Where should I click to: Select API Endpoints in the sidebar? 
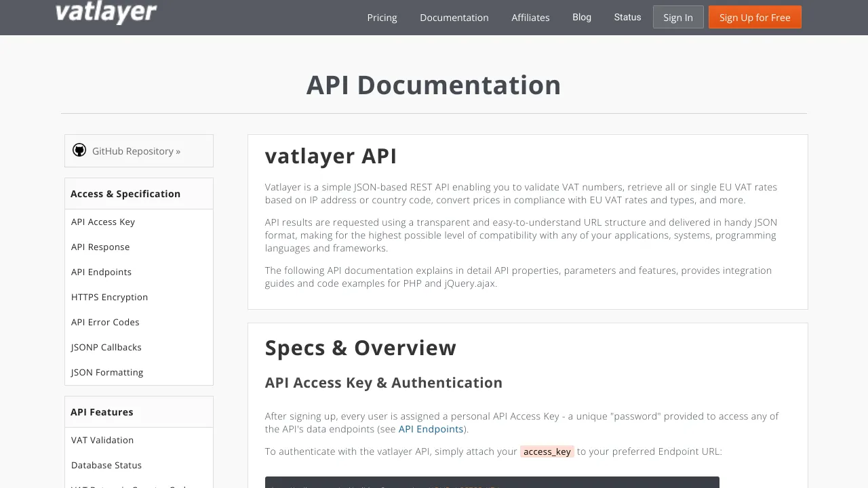(101, 272)
